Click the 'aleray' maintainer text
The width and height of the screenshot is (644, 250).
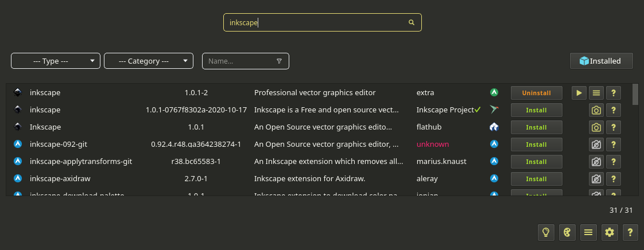(x=427, y=179)
